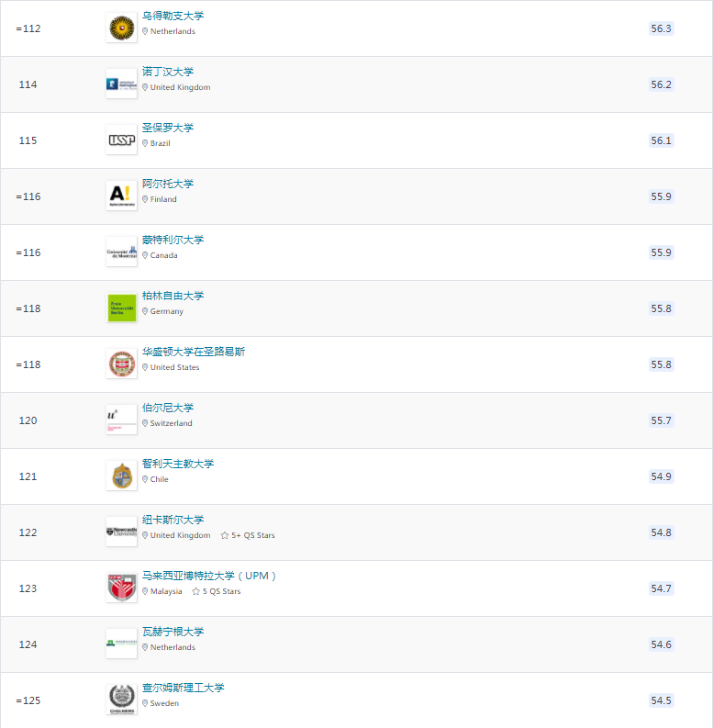
Task: Click the 5+ QS Stars badge
Action: click(248, 535)
